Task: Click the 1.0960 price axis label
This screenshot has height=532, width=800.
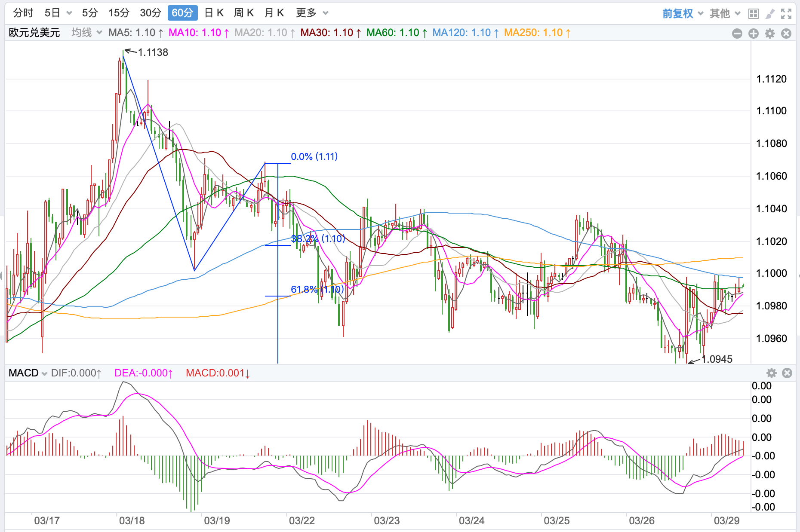Action: (x=772, y=339)
